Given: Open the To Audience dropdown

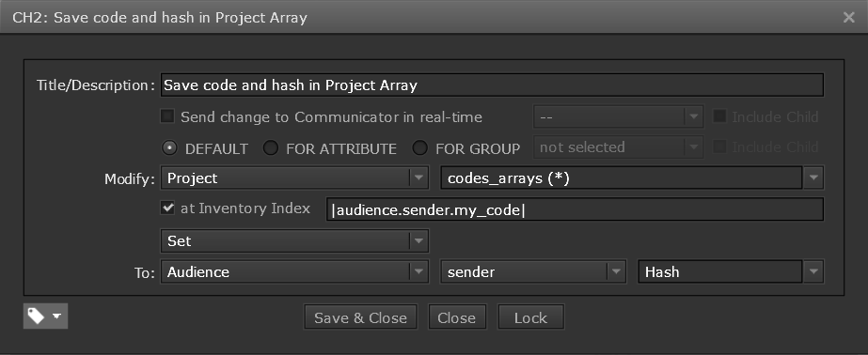Looking at the screenshot, I should click(x=294, y=272).
